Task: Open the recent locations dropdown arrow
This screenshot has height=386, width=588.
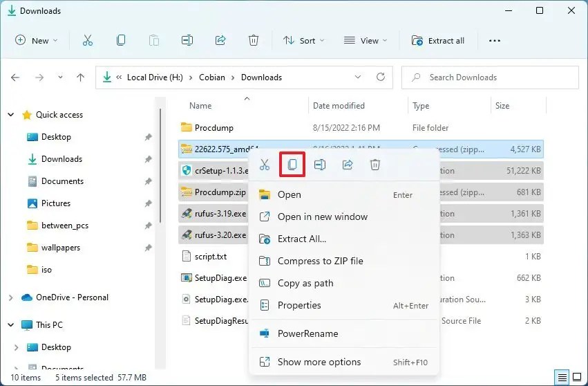Action: click(x=60, y=77)
